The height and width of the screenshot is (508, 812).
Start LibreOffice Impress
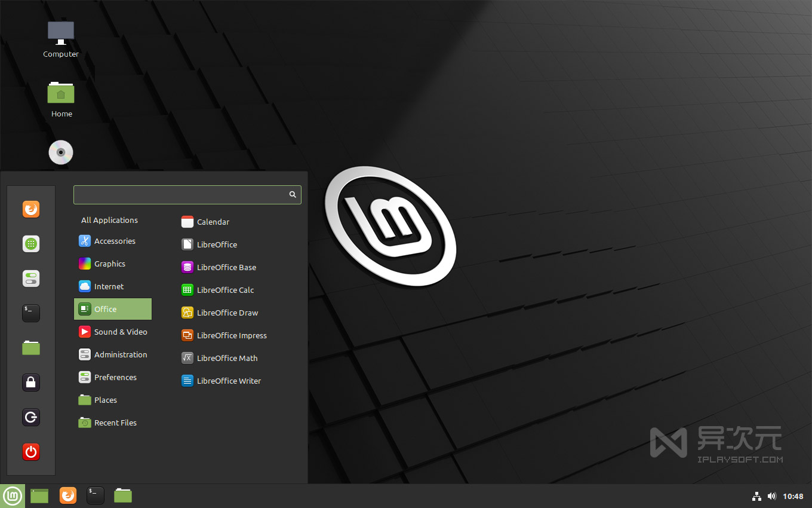pyautogui.click(x=232, y=335)
